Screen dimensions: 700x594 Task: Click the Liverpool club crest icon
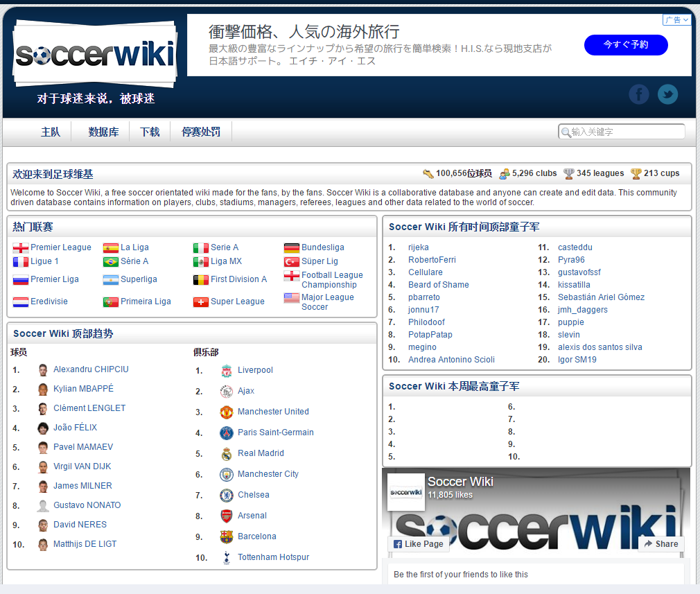tap(227, 370)
